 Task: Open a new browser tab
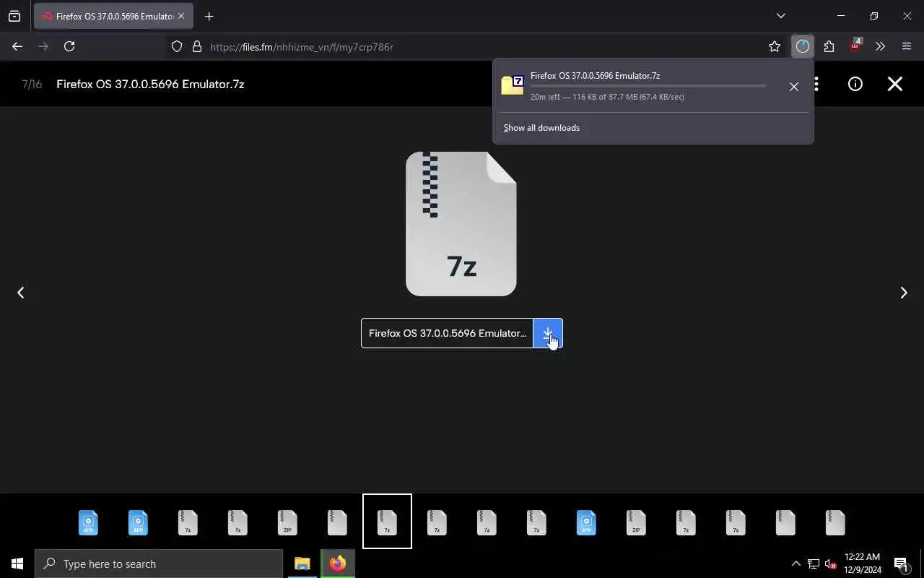pyautogui.click(x=209, y=16)
